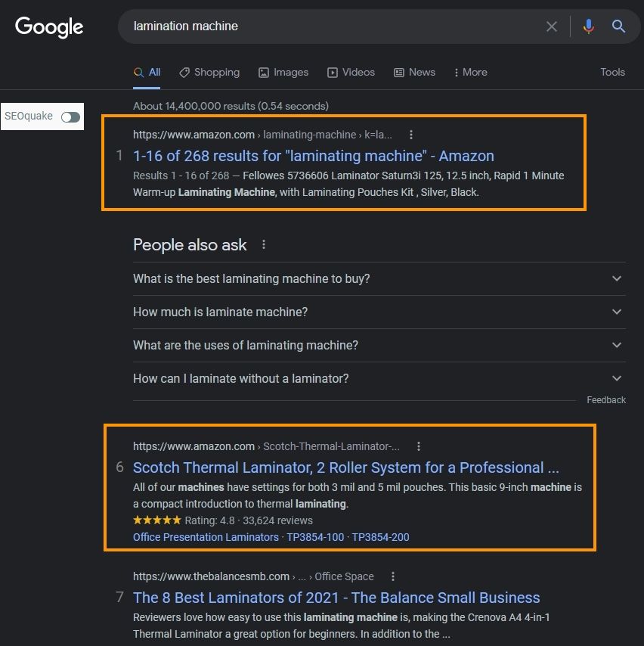This screenshot has height=646, width=644.
Task: Click the "About 14,400,000 results" count text
Action: tap(231, 107)
